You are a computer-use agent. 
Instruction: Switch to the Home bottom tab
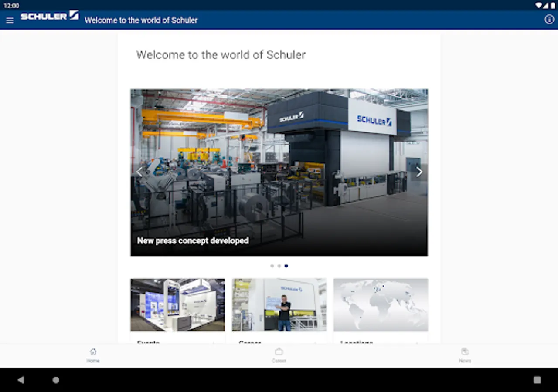click(x=93, y=355)
